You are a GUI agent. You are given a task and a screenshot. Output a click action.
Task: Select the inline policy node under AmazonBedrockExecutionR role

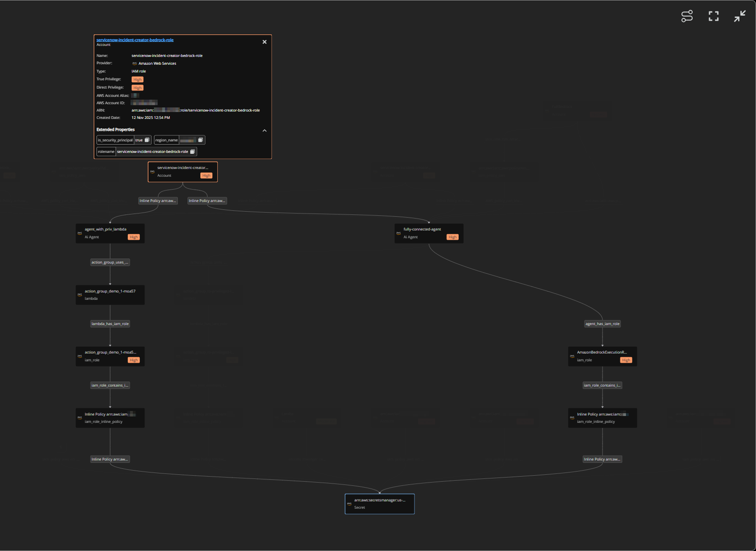pyautogui.click(x=603, y=418)
